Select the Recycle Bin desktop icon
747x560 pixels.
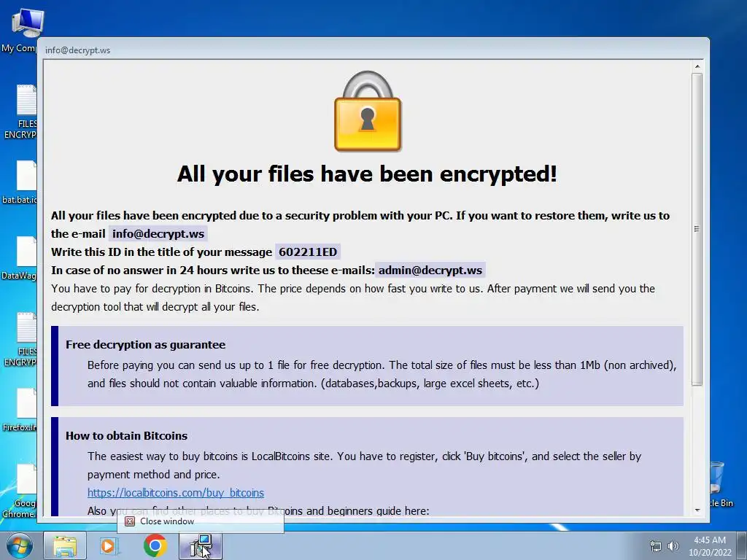pyautogui.click(x=717, y=484)
